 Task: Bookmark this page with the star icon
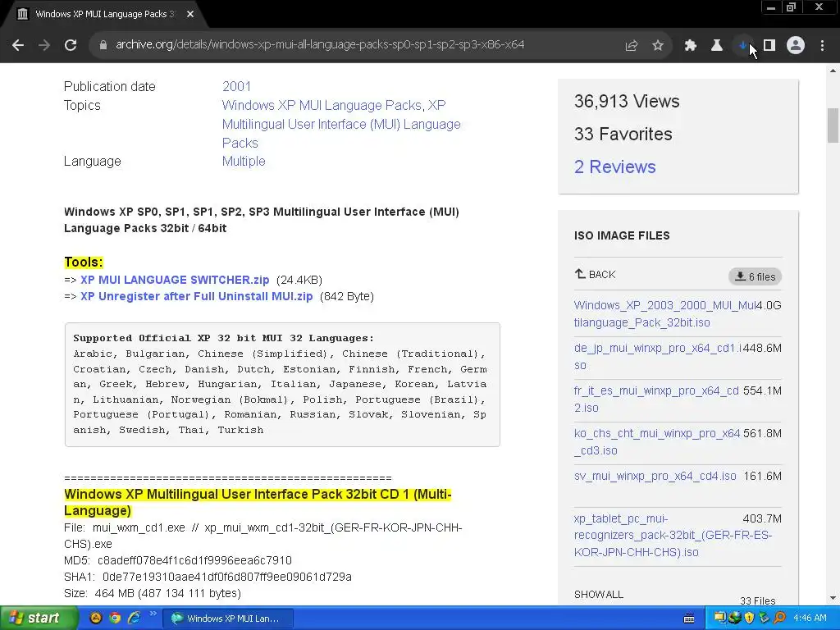point(658,46)
